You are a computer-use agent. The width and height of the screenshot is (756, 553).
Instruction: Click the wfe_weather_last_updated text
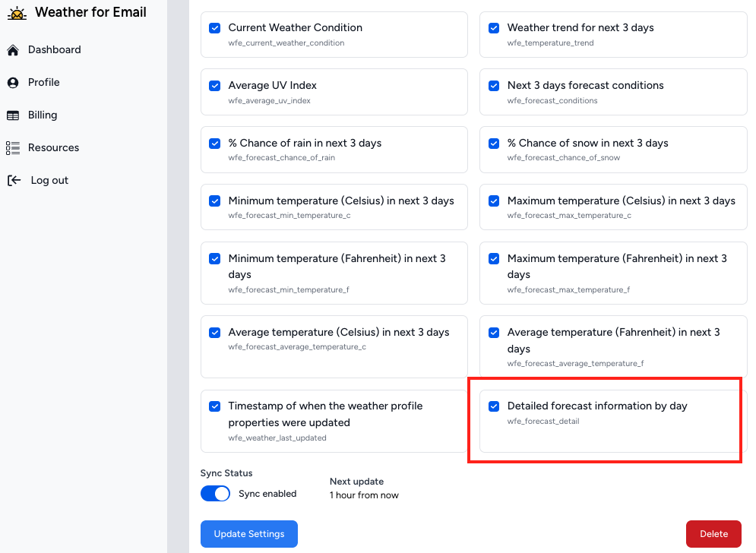(x=277, y=438)
